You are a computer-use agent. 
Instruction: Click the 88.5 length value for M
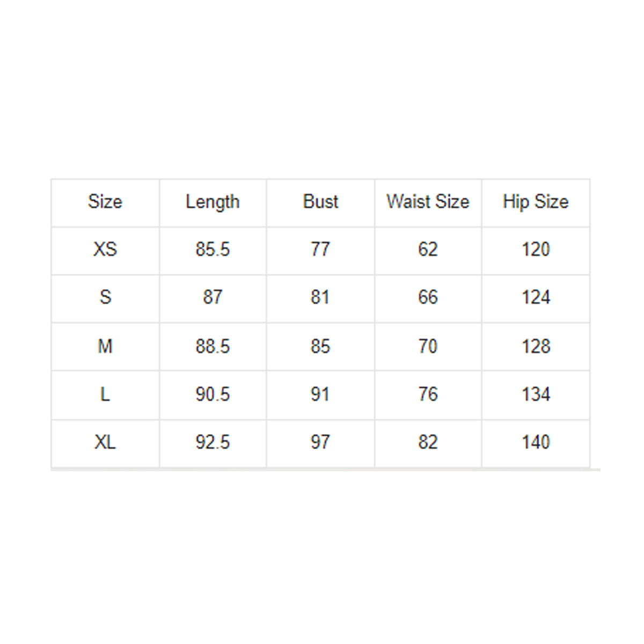pyautogui.click(x=213, y=346)
